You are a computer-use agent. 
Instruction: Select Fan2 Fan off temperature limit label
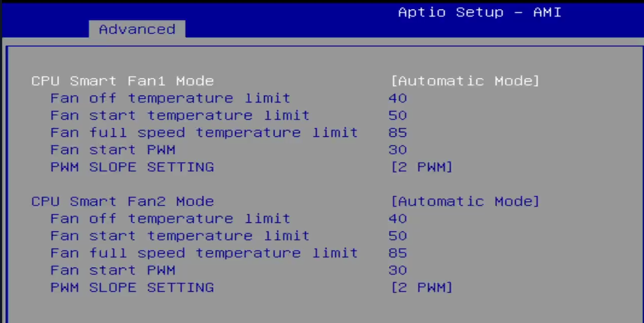170,219
